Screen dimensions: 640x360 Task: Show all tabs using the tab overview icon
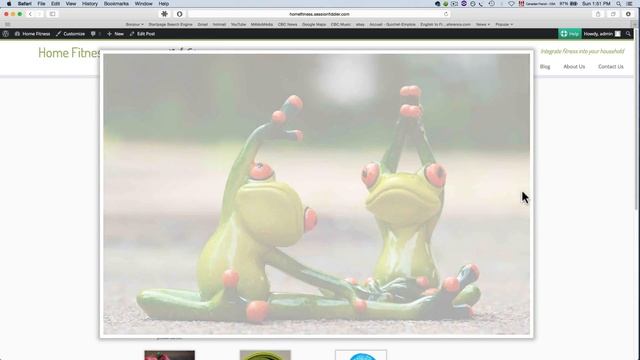point(613,14)
